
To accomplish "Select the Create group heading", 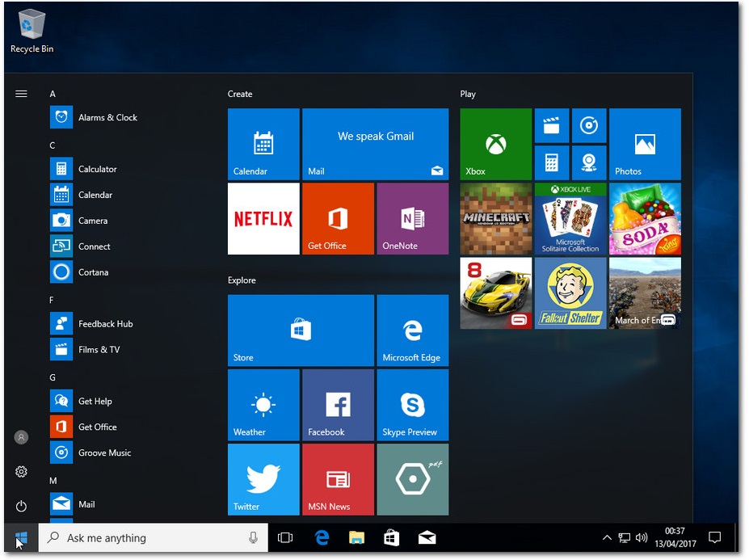I will pyautogui.click(x=240, y=94).
